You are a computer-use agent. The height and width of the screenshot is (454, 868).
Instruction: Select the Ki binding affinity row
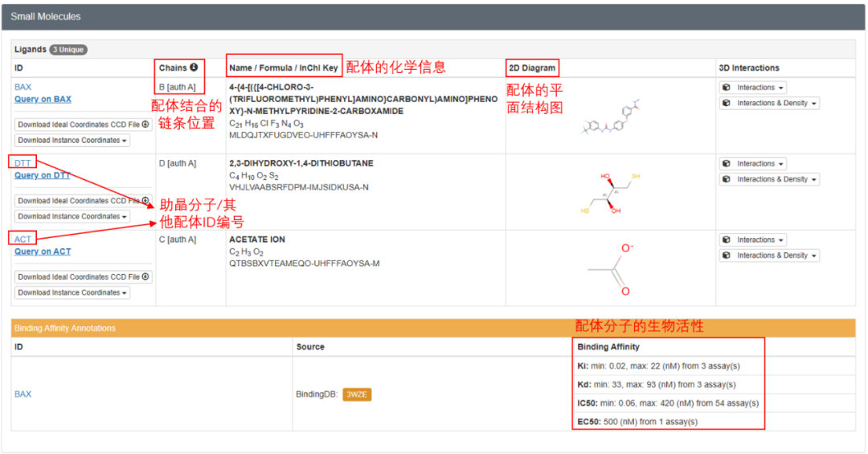tap(659, 366)
